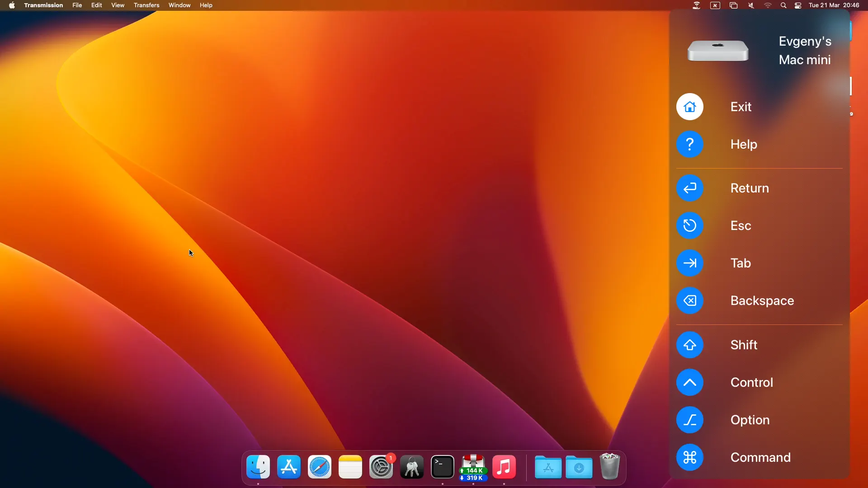The height and width of the screenshot is (488, 868).
Task: Open the File menu
Action: coord(77,5)
